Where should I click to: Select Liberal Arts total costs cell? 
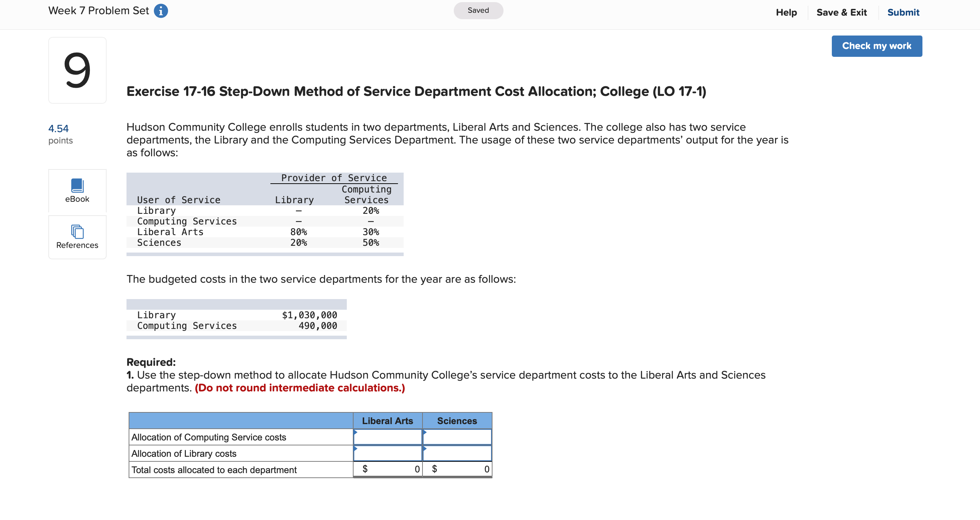[387, 470]
